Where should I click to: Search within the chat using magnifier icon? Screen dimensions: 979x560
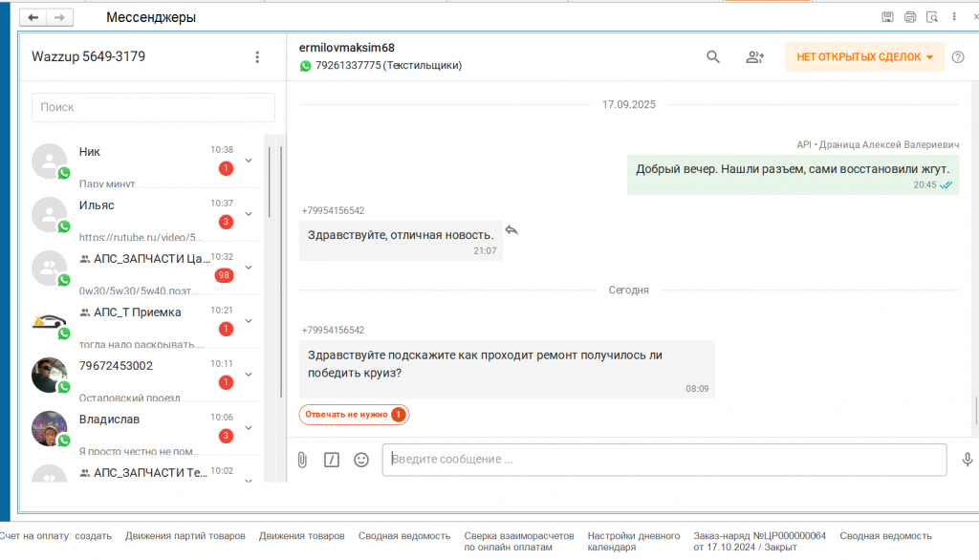[712, 57]
